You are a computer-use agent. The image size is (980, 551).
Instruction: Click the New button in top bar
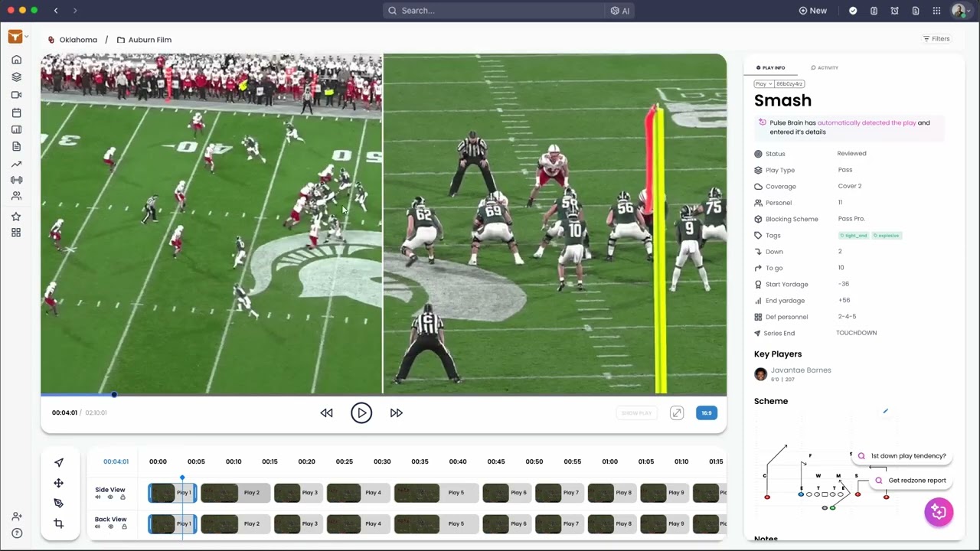click(813, 11)
